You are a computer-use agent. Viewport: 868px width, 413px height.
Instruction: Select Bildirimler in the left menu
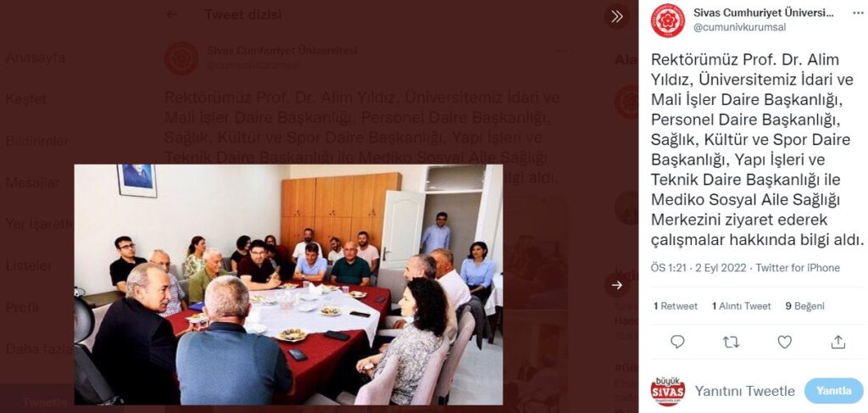point(37,141)
